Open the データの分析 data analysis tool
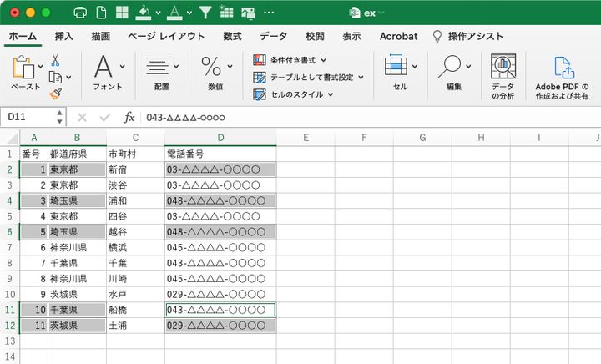 coord(503,77)
